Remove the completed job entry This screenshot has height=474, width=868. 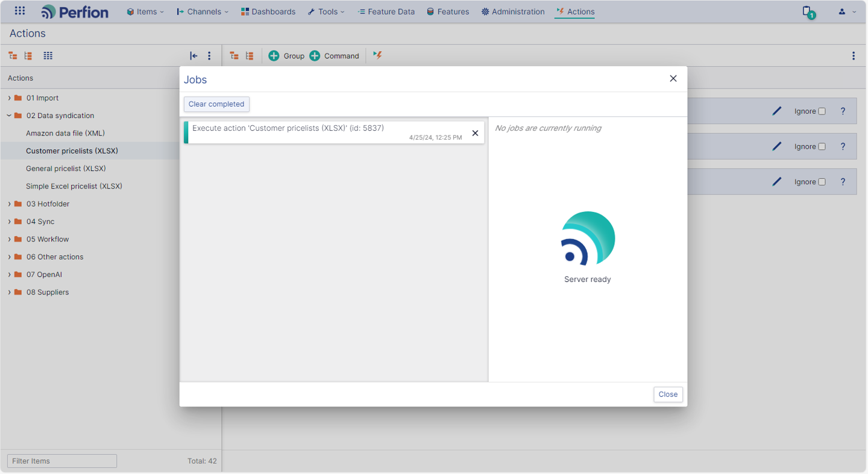pos(475,133)
